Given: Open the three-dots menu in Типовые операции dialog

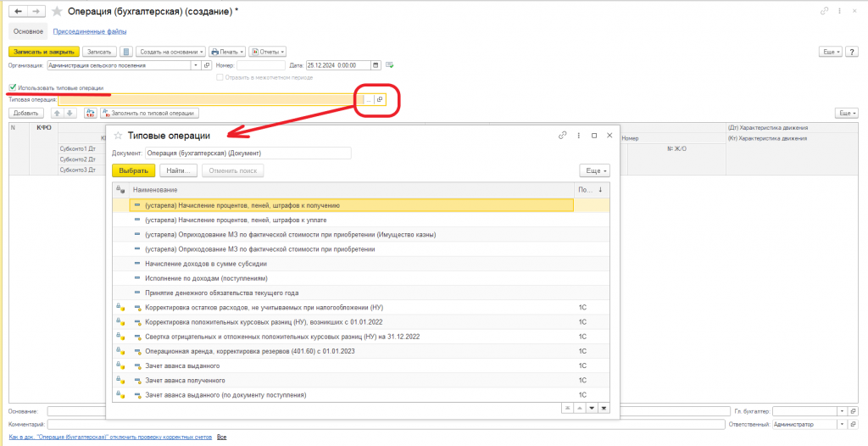Looking at the screenshot, I should pos(578,135).
